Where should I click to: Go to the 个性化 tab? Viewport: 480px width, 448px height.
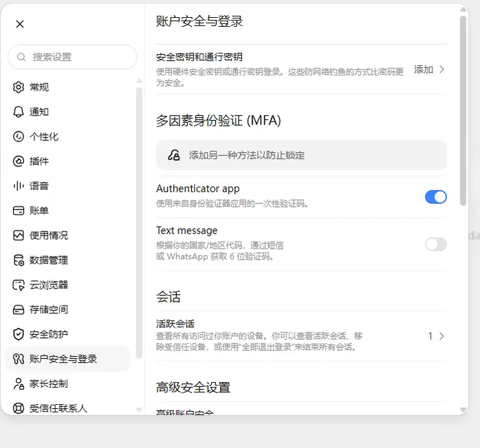(x=67, y=136)
